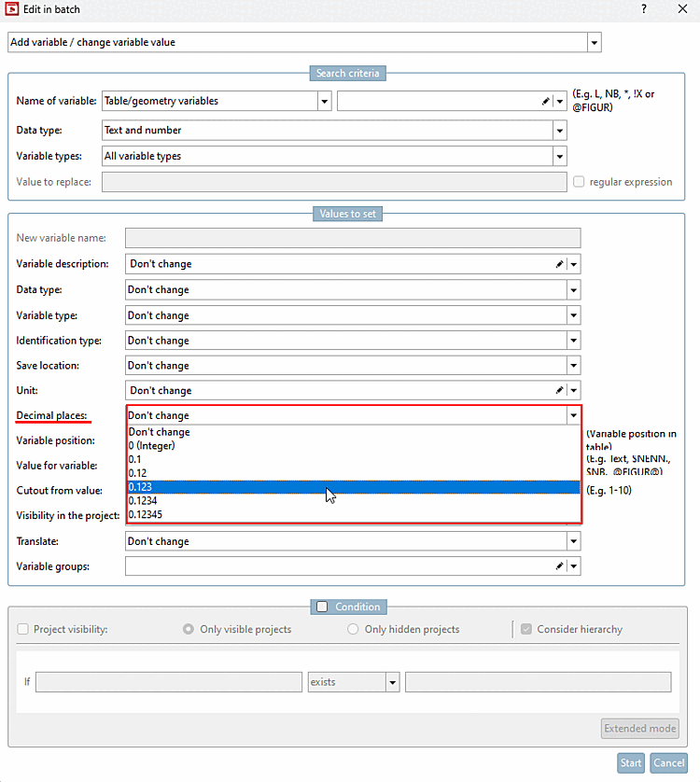Open the Variable groups dropdown arrow
700x782 pixels.
click(574, 566)
